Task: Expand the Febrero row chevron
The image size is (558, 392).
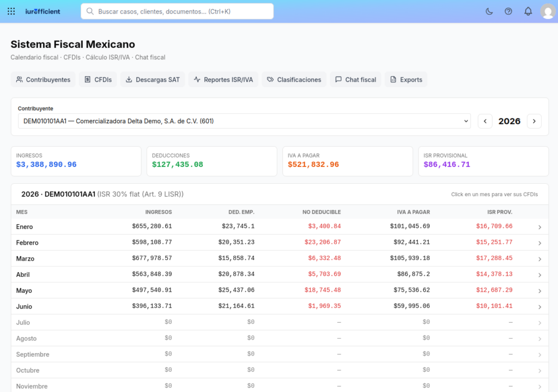Action: pos(540,243)
